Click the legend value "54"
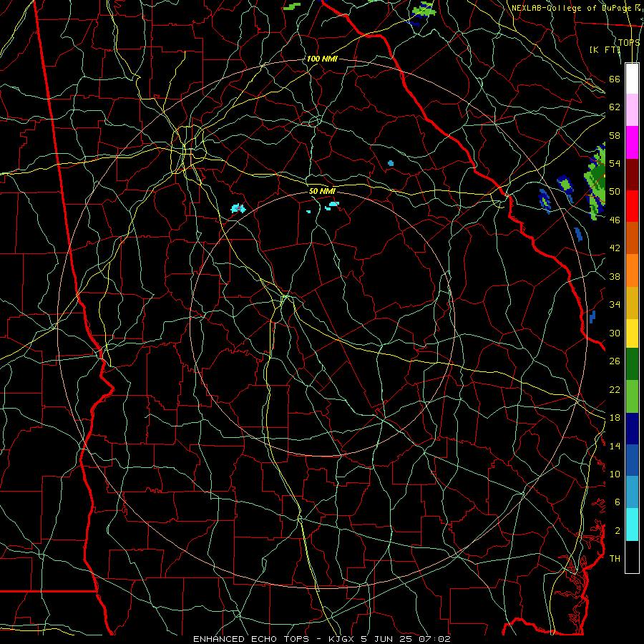644x644 pixels. coord(615,163)
